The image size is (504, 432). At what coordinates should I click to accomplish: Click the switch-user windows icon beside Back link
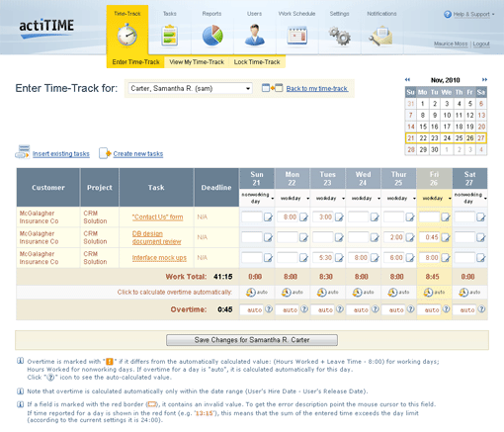click(x=272, y=88)
